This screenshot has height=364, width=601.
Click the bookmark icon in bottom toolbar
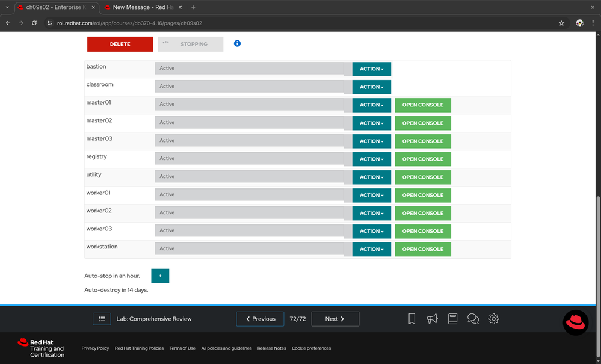coord(411,319)
